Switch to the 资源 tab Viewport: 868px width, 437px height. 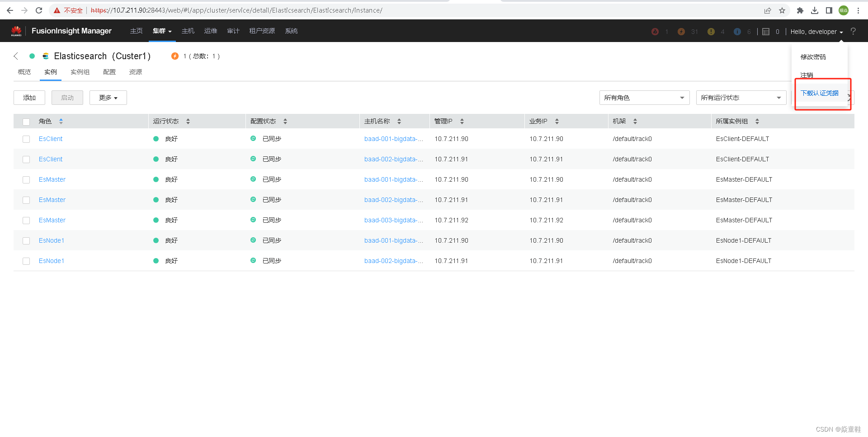[136, 72]
